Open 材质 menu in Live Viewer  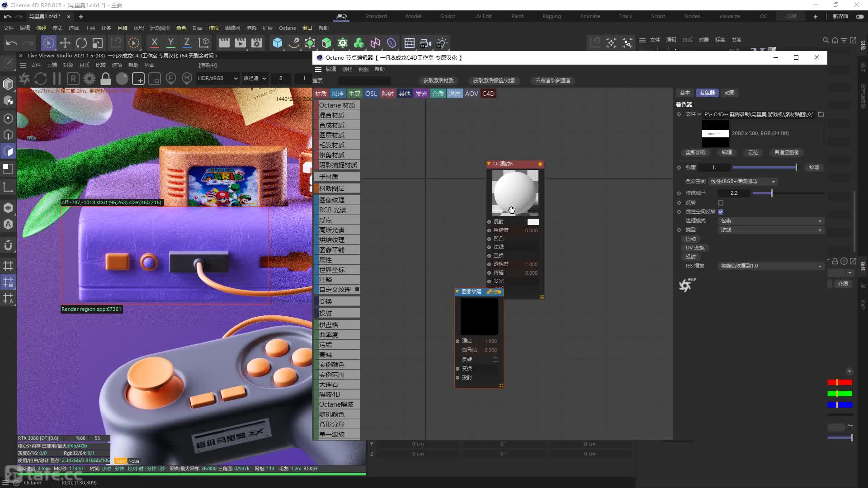point(84,65)
